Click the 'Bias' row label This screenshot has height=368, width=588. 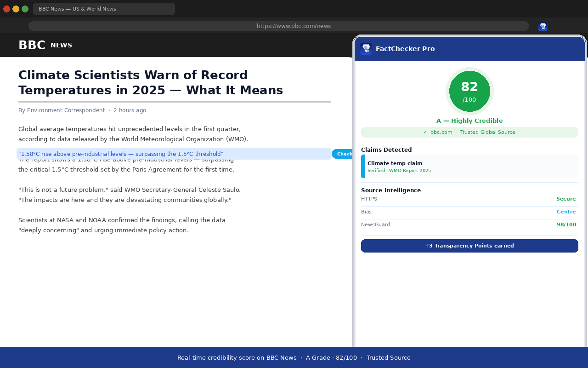click(366, 212)
